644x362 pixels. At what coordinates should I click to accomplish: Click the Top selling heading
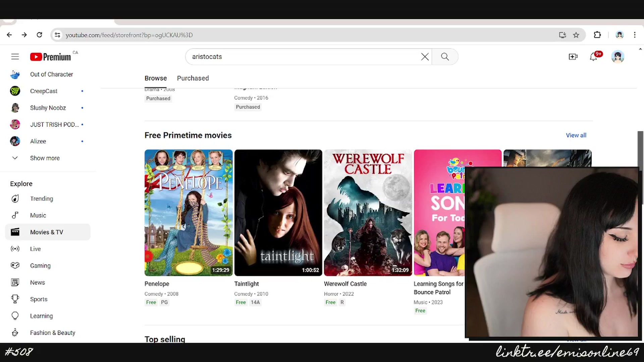165,339
